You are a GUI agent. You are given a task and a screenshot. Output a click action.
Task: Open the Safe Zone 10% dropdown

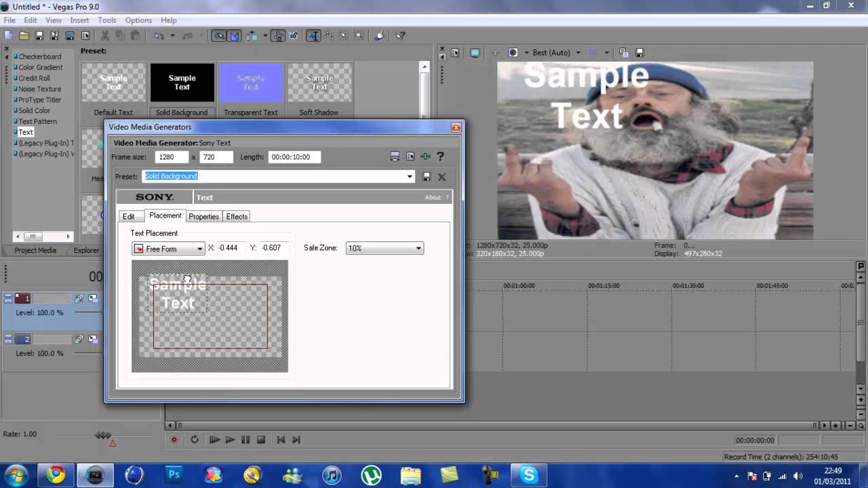384,248
